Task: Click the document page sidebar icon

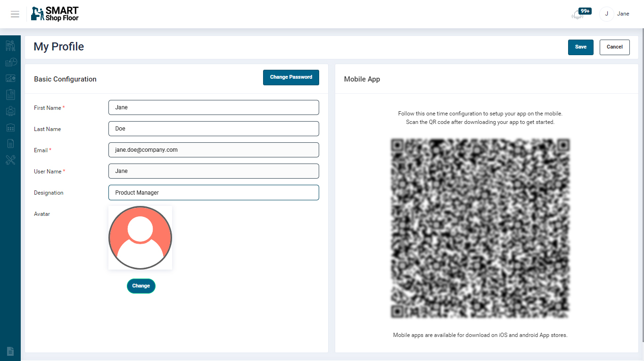Action: click(x=10, y=144)
